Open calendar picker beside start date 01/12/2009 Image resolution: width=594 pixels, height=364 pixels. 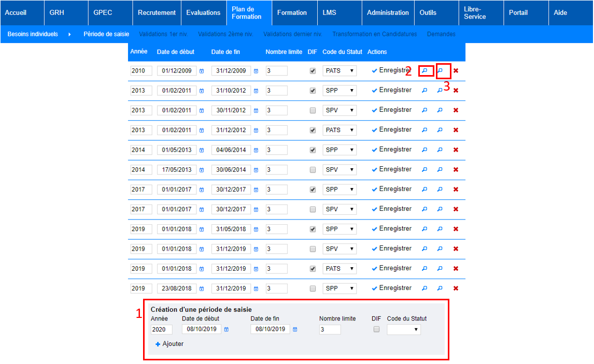[202, 71]
